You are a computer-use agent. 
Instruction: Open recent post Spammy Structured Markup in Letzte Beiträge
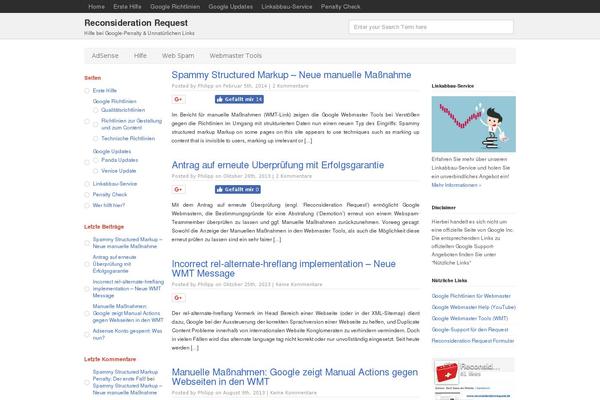(127, 243)
